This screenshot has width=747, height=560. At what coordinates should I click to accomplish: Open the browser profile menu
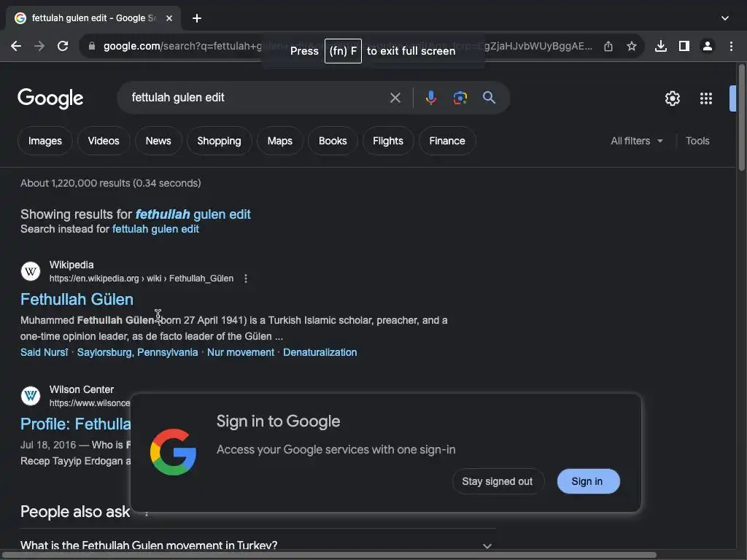coord(708,46)
